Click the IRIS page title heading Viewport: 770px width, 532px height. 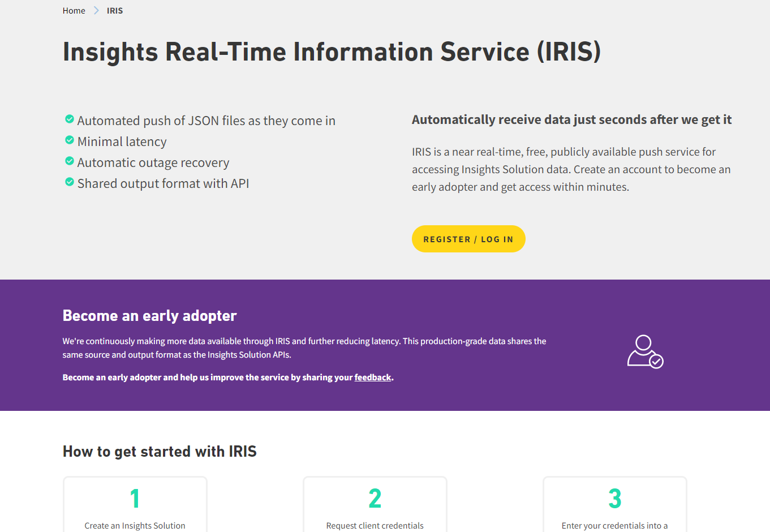tap(332, 52)
